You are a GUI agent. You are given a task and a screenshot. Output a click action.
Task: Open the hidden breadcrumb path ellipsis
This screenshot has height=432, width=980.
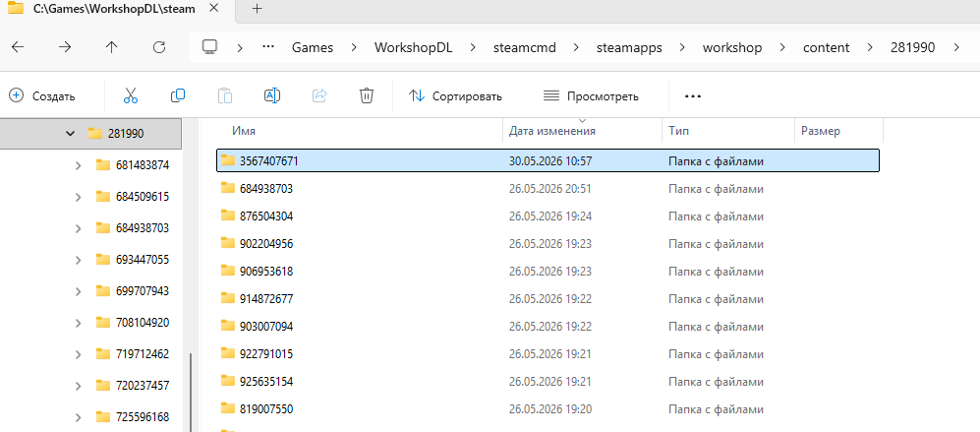pos(268,47)
